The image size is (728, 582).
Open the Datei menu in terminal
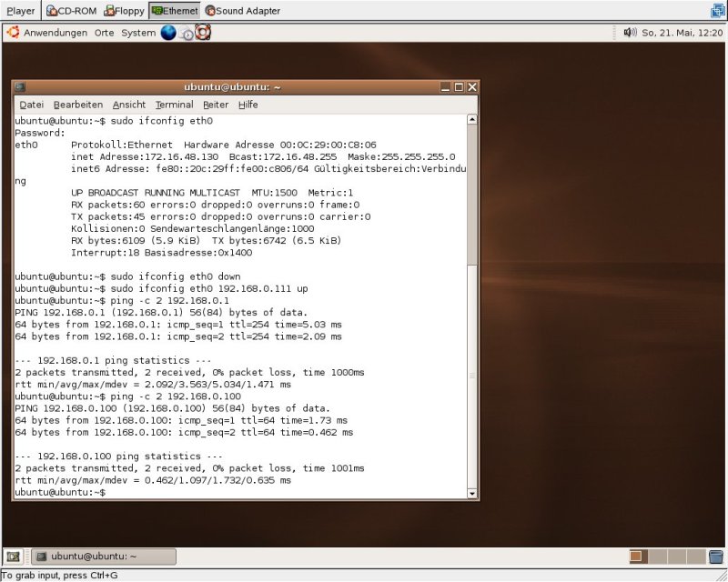[31, 105]
